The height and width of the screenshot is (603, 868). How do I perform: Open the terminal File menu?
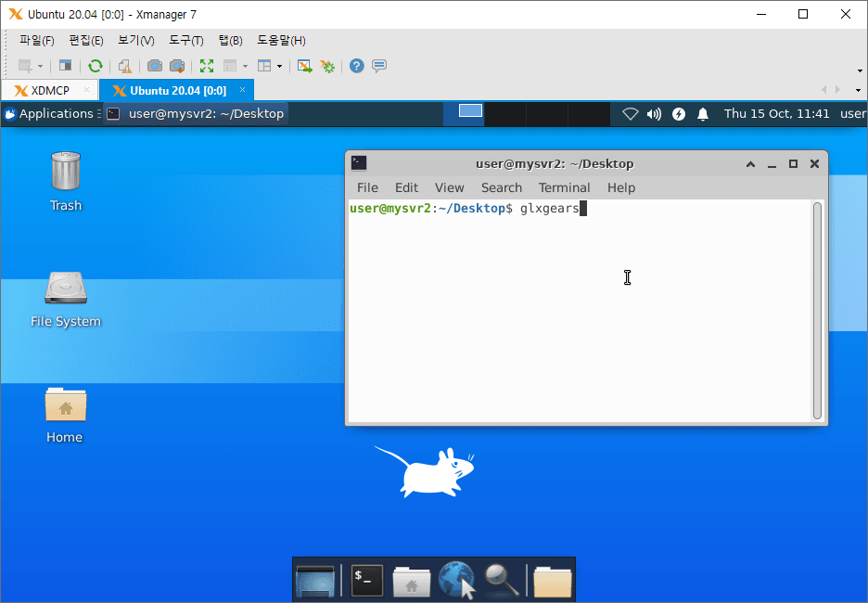pyautogui.click(x=367, y=187)
